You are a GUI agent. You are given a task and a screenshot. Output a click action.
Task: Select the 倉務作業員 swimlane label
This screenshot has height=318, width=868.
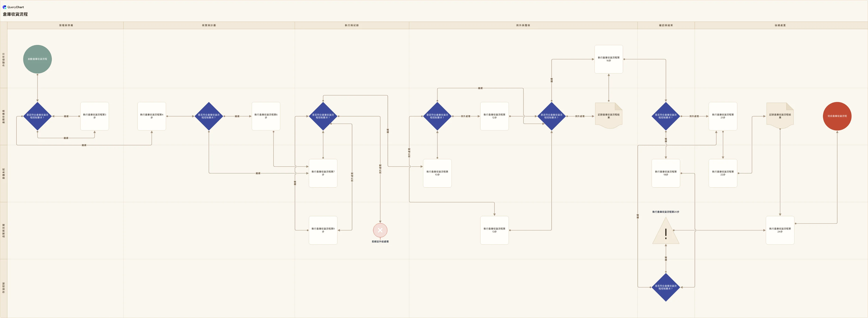click(4, 116)
